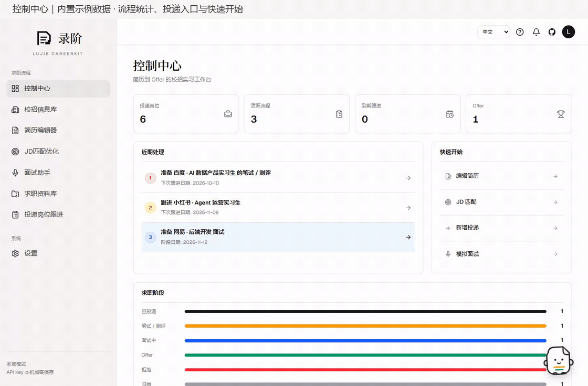Click the blue 面试中 stage bar
588x386 pixels.
[x=365, y=341]
